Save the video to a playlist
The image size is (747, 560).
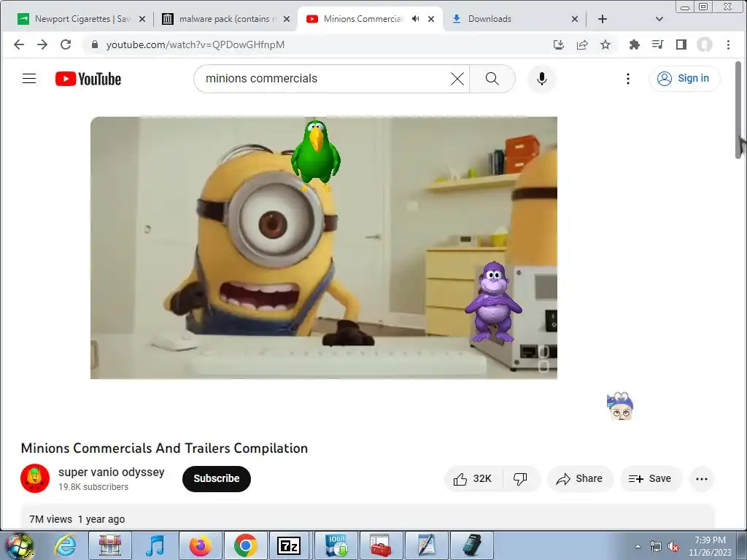650,478
